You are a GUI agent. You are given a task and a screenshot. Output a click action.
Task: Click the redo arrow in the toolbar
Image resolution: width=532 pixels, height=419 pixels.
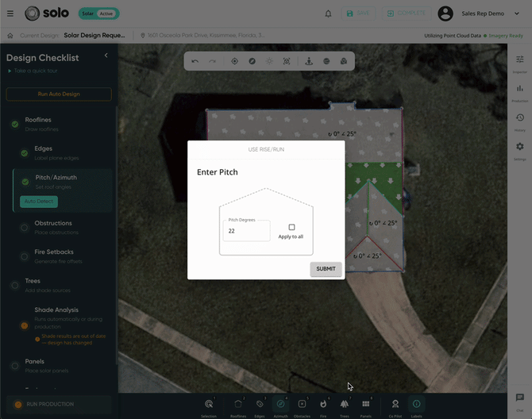(212, 61)
